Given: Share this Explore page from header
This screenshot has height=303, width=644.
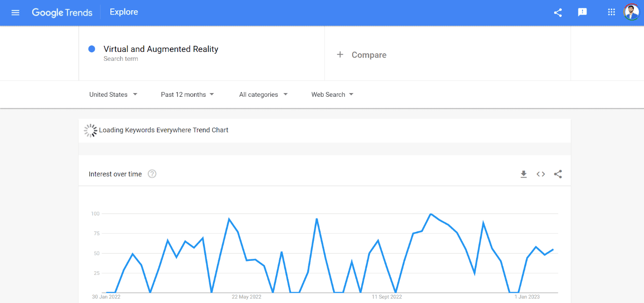Looking at the screenshot, I should 557,13.
